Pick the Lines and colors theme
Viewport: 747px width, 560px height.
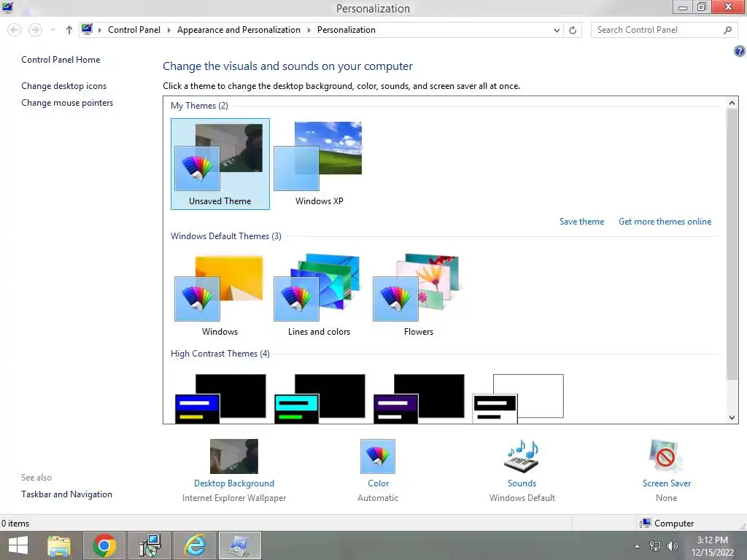coord(319,296)
